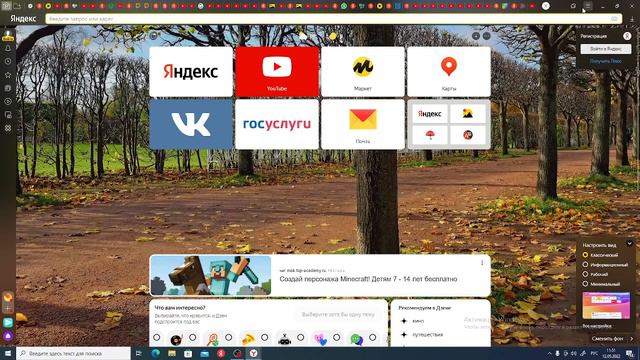Click the round icon above the Яндекс tile
Screen dimensions: 640x360
(153, 36)
